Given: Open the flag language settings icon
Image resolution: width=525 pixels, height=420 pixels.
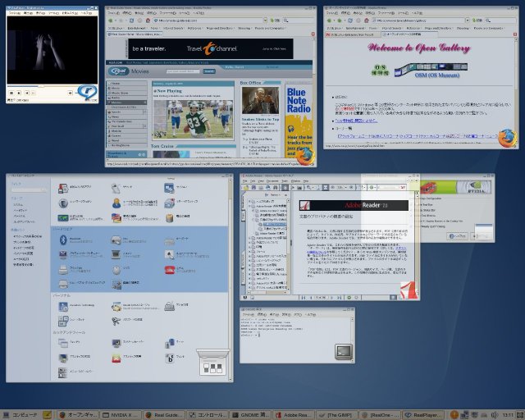Looking at the screenshot, I should (116, 217).
